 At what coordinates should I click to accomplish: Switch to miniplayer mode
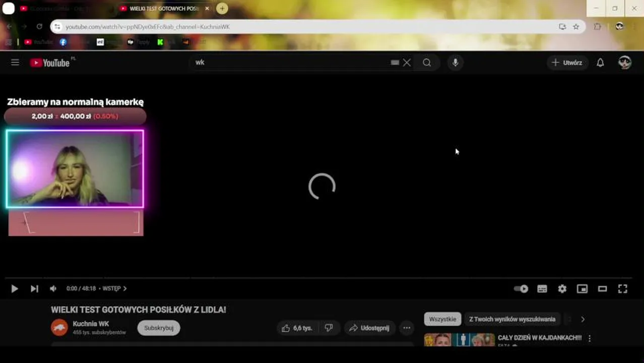tap(582, 289)
